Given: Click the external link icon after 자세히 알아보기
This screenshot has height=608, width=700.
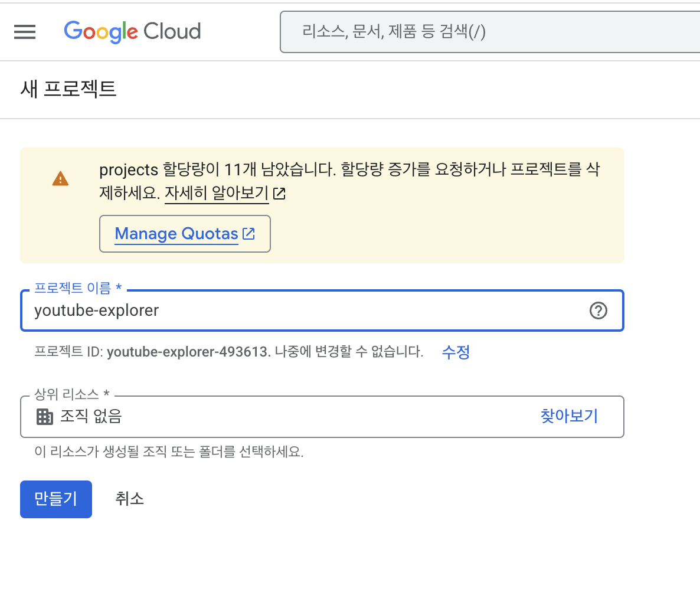Looking at the screenshot, I should [x=279, y=193].
